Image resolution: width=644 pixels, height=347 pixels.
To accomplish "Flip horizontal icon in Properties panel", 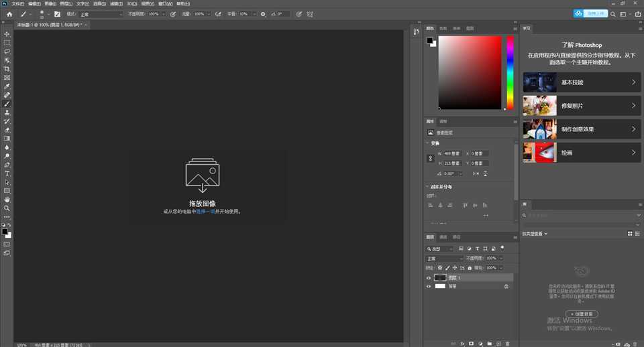I will click(476, 173).
